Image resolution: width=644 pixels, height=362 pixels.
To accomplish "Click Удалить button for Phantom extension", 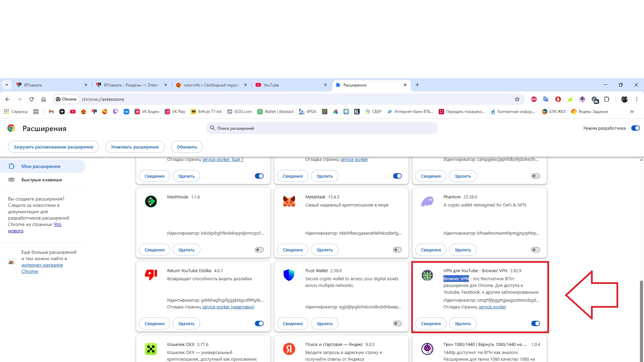I will tap(463, 250).
